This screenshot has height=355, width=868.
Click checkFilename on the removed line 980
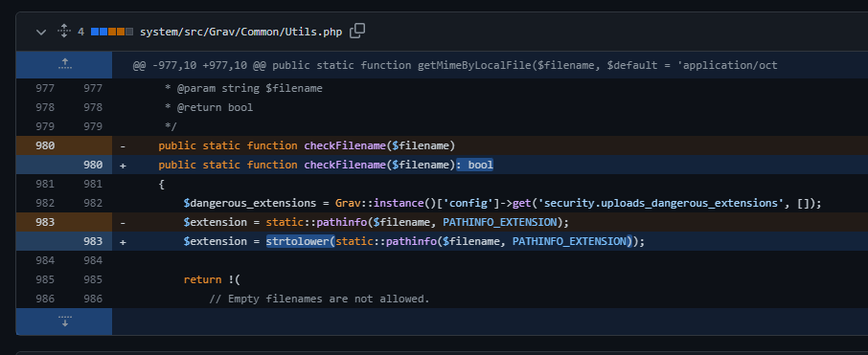pyautogui.click(x=345, y=146)
